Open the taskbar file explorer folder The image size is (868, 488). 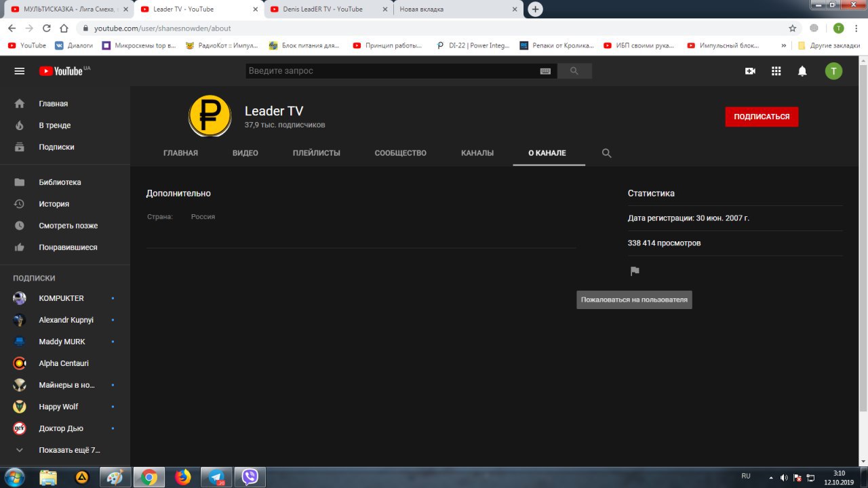click(48, 477)
